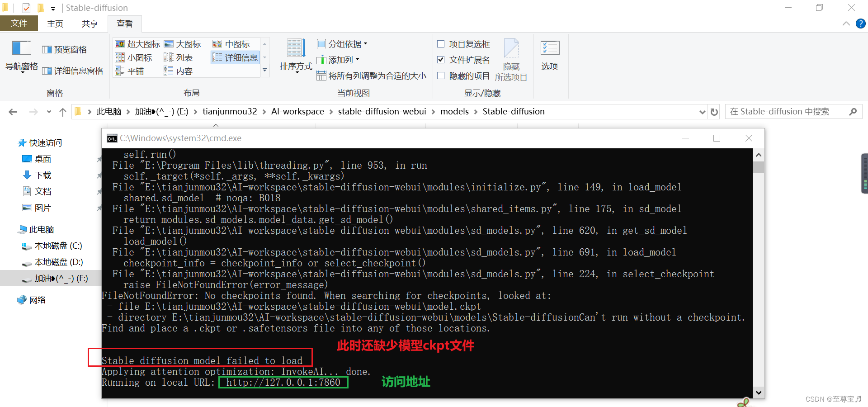Click stable-diffusion-webui in the address breadcrumb
The image size is (868, 407).
coord(382,112)
